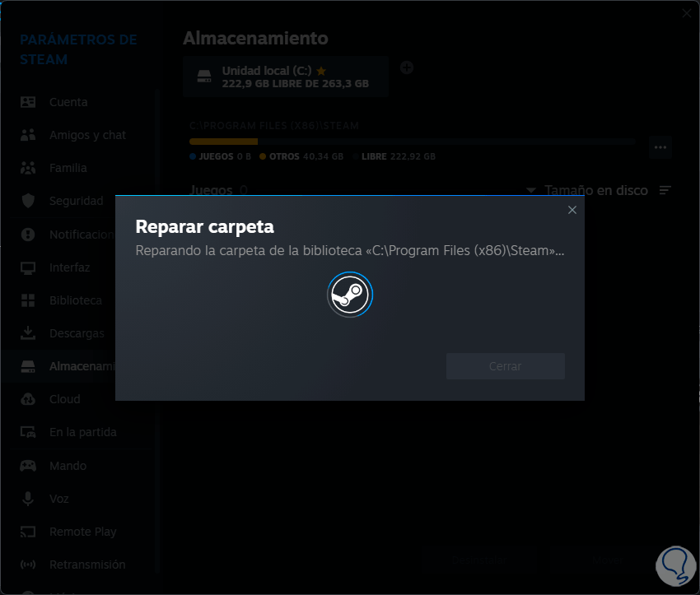Viewport: 700px width, 595px height.
Task: Switch to the Familia settings page
Action: tap(68, 168)
